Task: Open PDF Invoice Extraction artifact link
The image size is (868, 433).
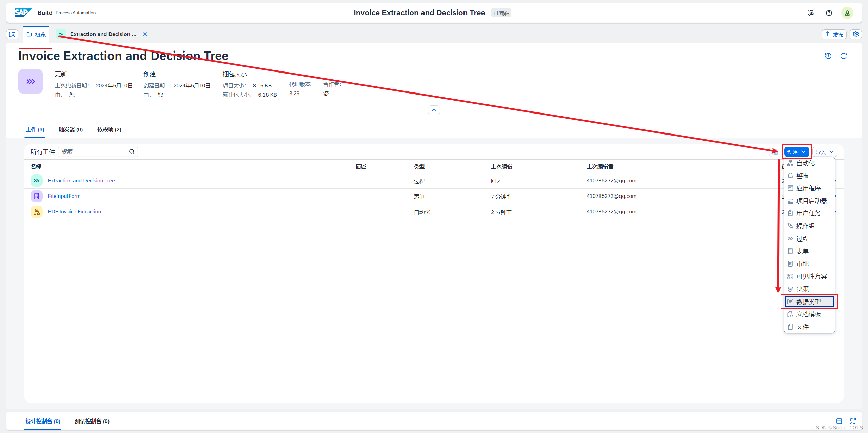Action: (x=75, y=212)
